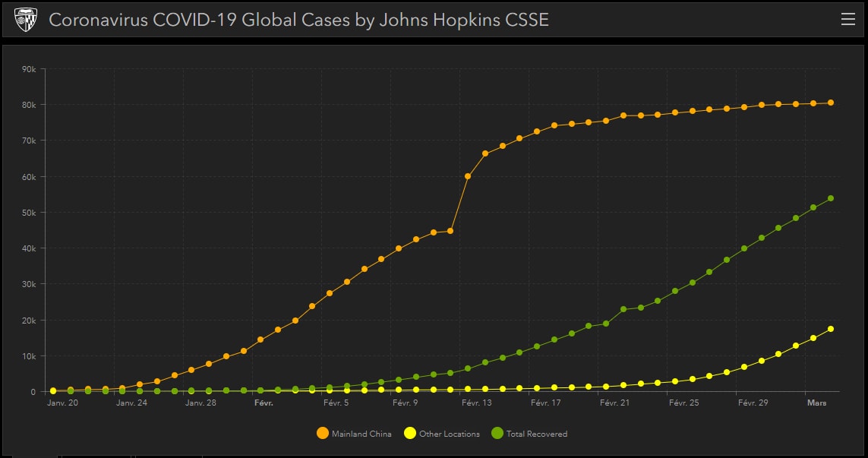Select the last green Total Recovered data point
The width and height of the screenshot is (868, 458).
click(831, 198)
